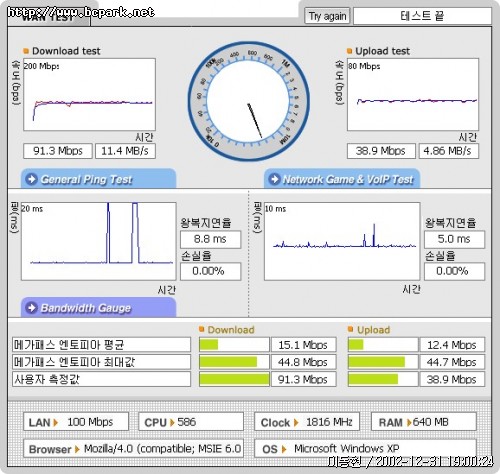Click the speedometer dial gauge
The height and width of the screenshot is (474, 500).
(249, 101)
